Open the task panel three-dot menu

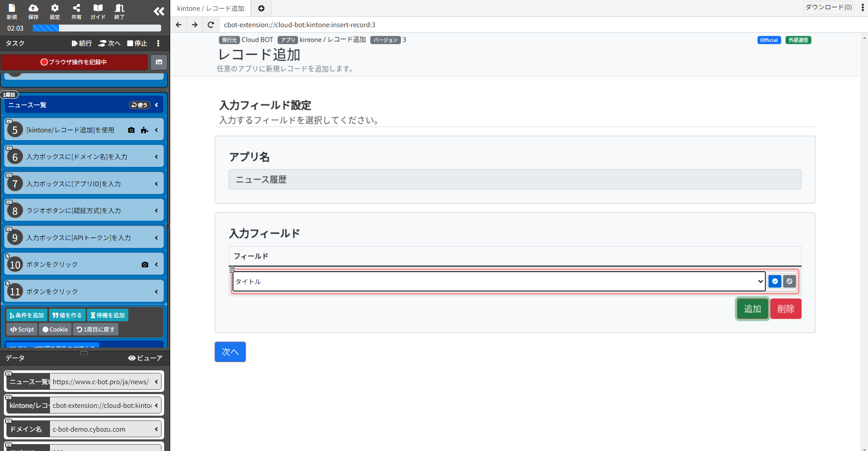point(159,43)
